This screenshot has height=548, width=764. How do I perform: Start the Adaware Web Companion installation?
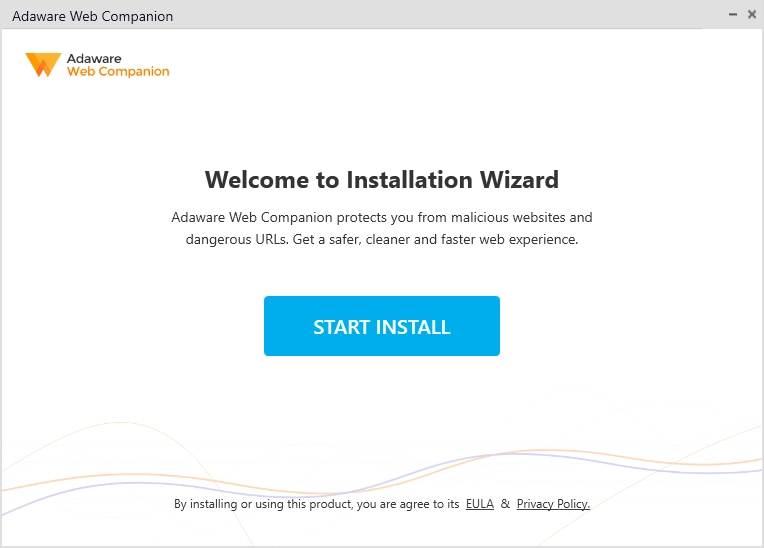(x=382, y=326)
